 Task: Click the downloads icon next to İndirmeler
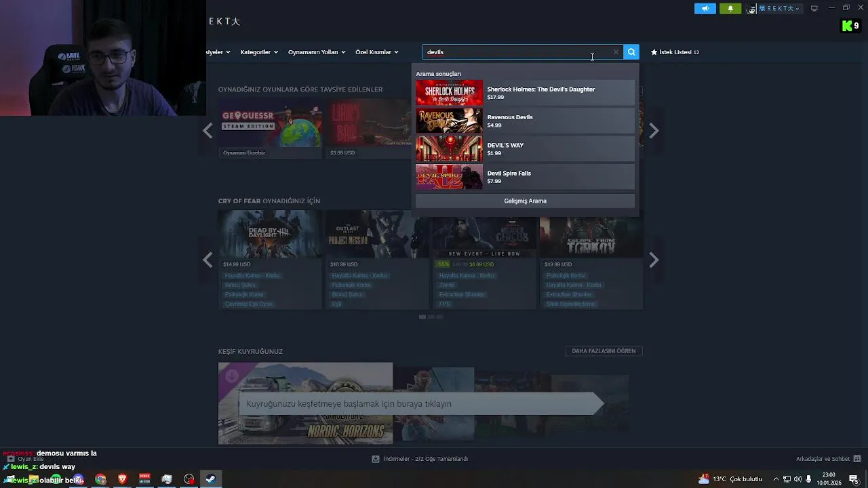point(376,459)
